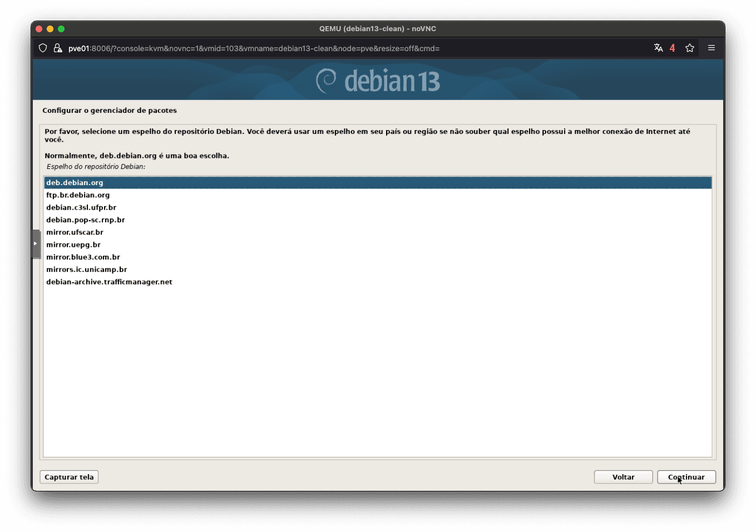Select mirror.ufscar.br from the list
Screen dimensions: 756x532
click(x=378, y=232)
